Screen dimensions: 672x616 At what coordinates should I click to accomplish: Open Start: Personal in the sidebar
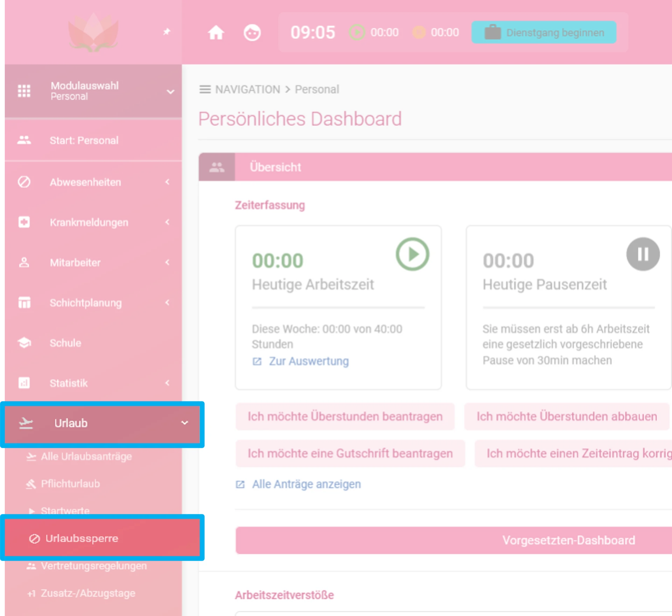tap(93, 140)
